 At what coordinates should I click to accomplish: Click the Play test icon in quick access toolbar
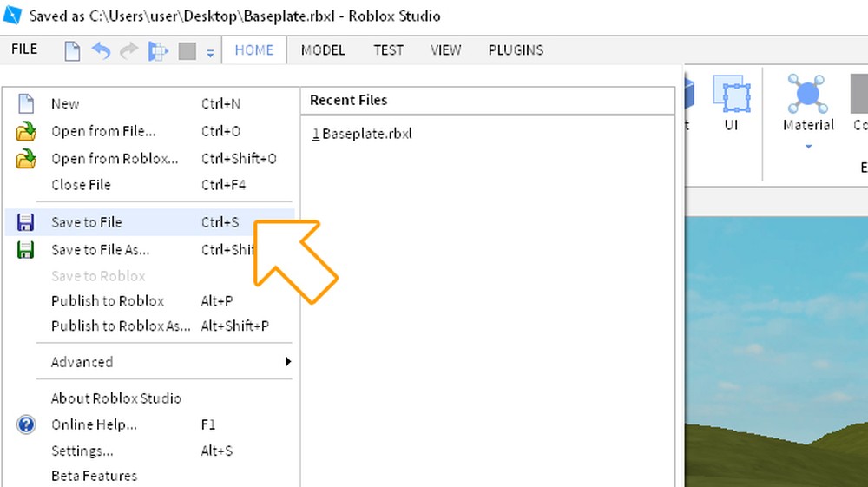coord(158,51)
